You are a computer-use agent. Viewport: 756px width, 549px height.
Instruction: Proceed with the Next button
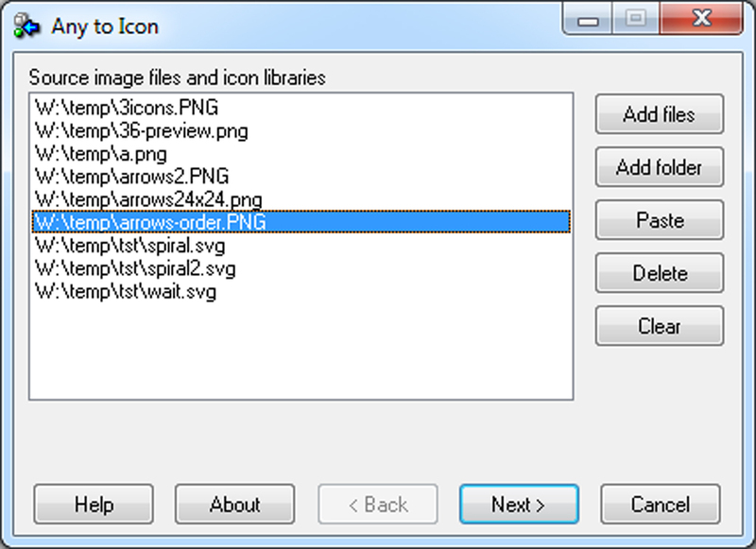click(519, 505)
